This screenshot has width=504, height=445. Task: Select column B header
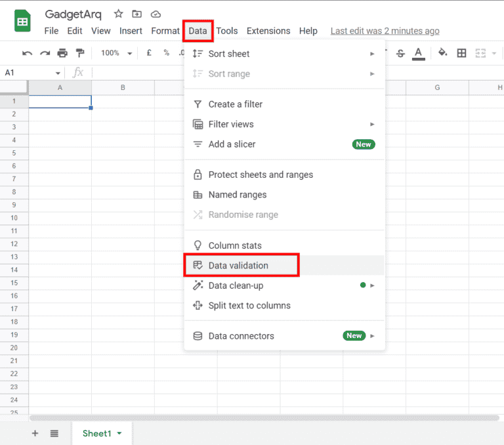tap(123, 87)
